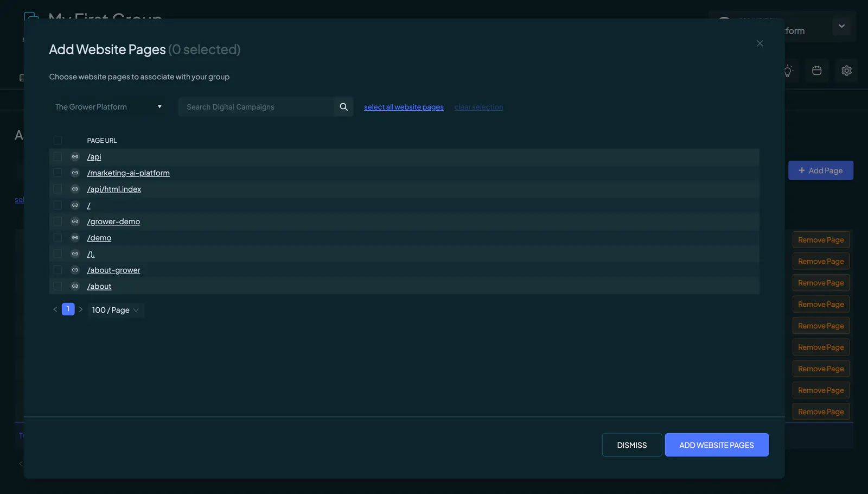Toggle the select-all checkbox in PAGE URL header
The height and width of the screenshot is (494, 868).
click(x=58, y=141)
